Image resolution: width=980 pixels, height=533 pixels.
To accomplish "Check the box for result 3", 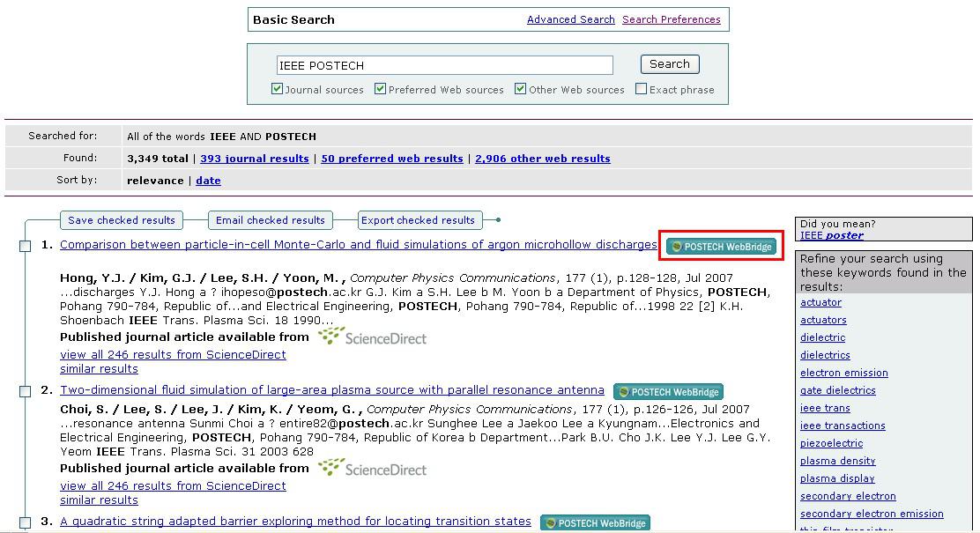I will 25,522.
